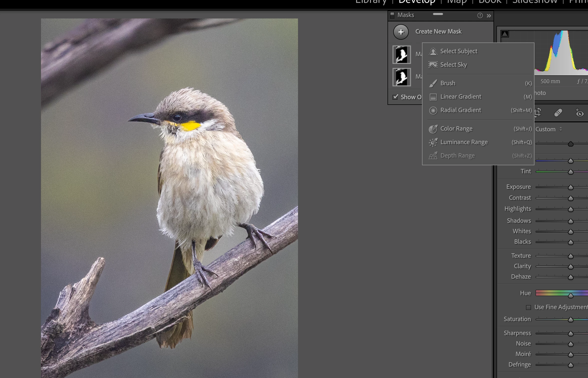Select the Luminance Range mask tool

point(464,142)
